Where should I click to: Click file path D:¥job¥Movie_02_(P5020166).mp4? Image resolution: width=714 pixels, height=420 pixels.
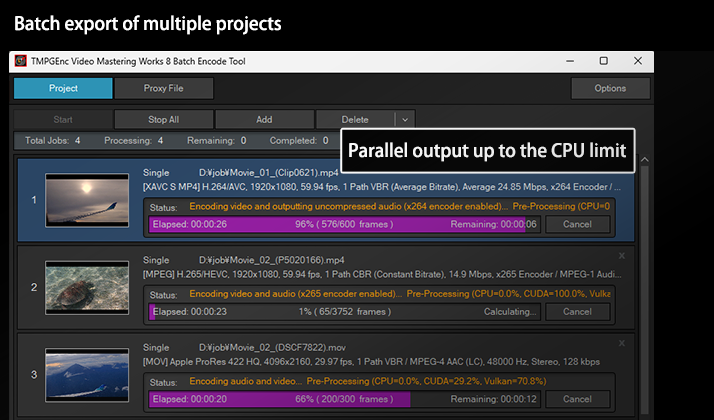[x=271, y=260]
